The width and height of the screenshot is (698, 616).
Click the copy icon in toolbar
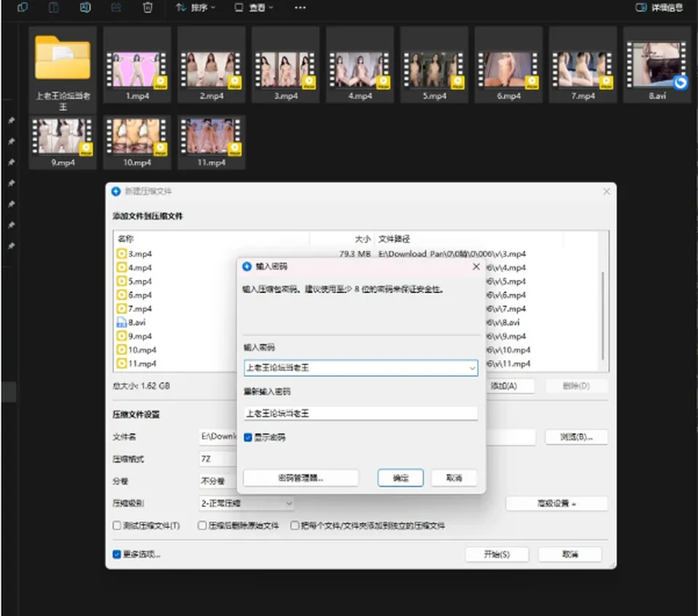point(23,7)
